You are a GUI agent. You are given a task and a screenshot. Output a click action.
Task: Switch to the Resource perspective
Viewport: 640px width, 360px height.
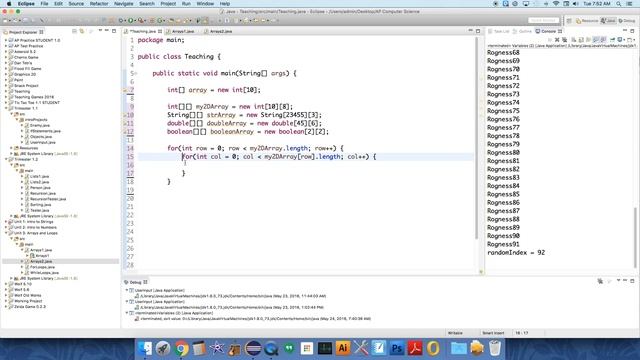(587, 20)
